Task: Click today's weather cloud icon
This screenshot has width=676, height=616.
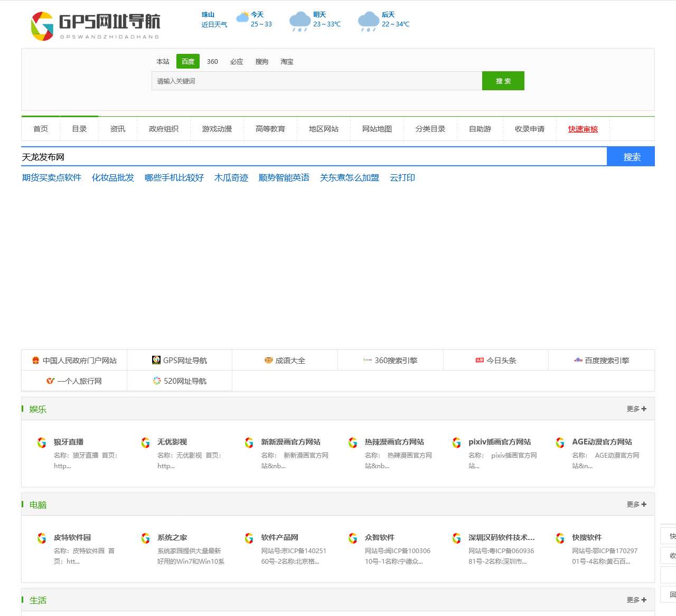Action: point(242,17)
